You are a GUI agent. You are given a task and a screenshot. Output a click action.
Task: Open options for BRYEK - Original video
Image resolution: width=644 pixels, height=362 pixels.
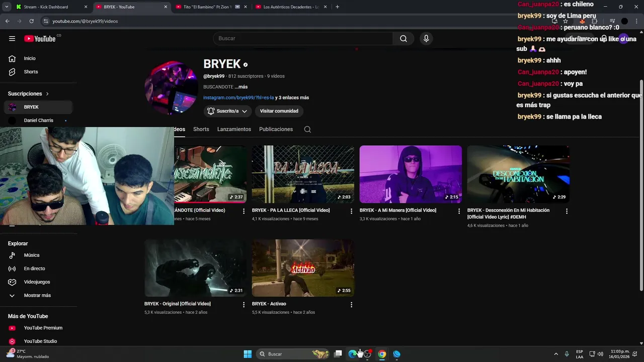[x=244, y=305]
